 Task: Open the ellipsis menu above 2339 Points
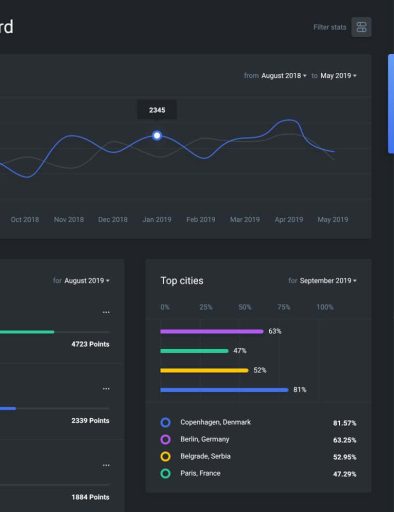106,389
